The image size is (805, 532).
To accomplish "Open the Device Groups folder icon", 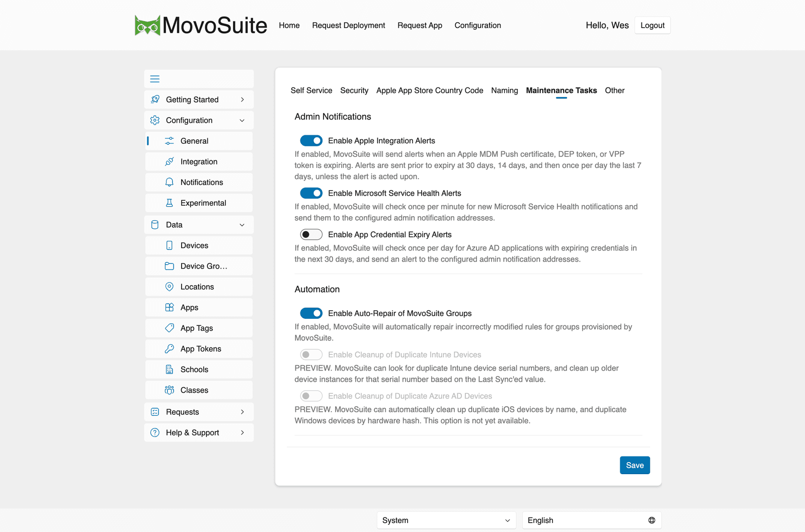I will point(170,266).
